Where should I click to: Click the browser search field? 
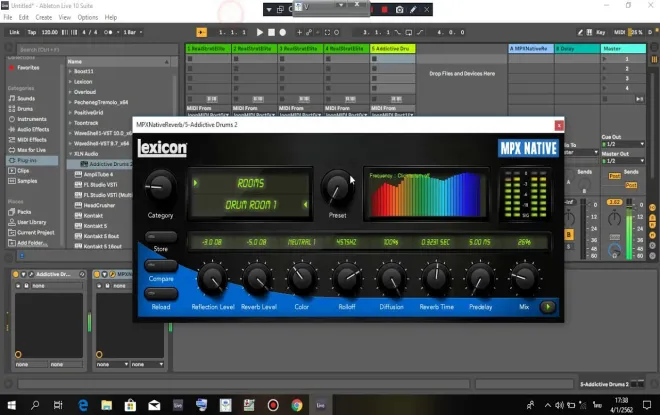tap(96, 50)
